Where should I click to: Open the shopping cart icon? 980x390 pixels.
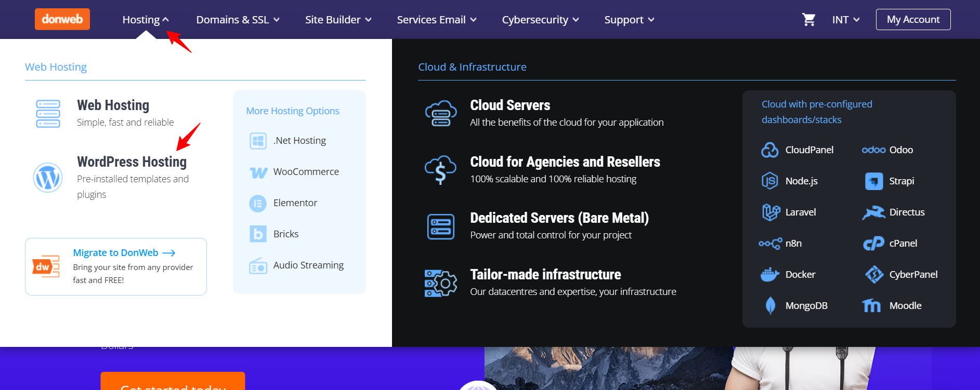[808, 20]
